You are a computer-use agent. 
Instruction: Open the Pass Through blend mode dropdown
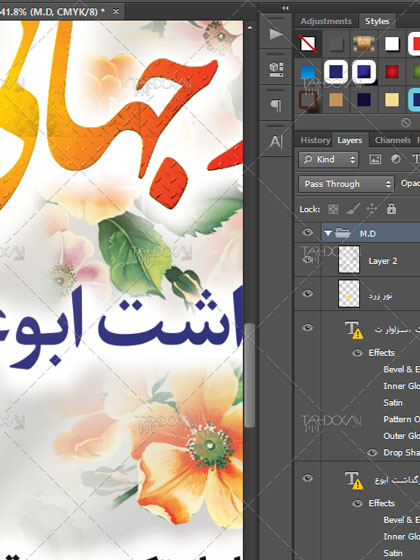[346, 184]
